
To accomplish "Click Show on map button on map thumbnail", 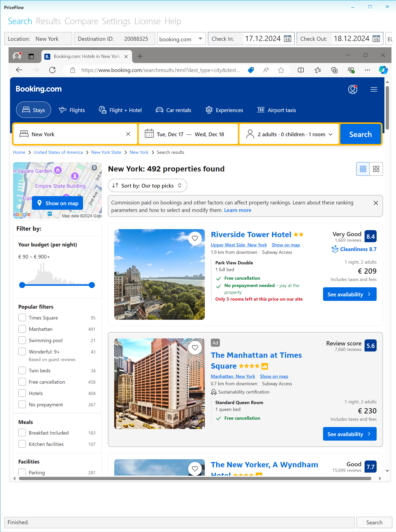I will tap(57, 203).
